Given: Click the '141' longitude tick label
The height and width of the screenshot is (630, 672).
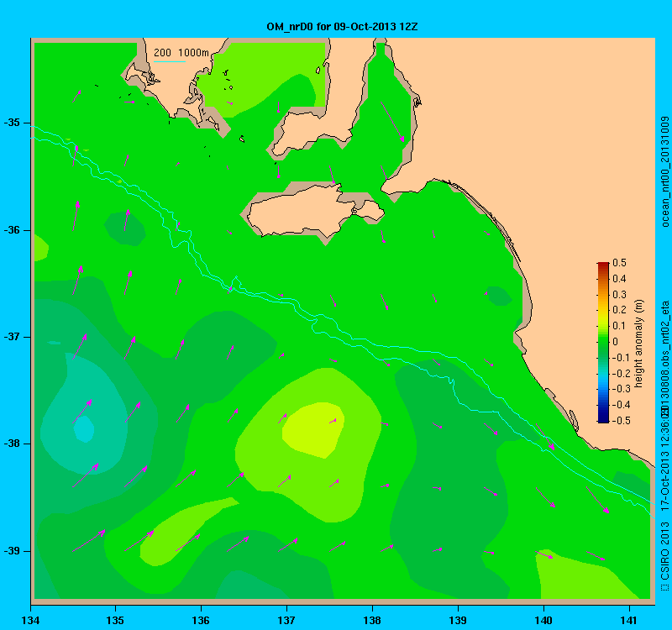Looking at the screenshot, I should click(x=629, y=621).
